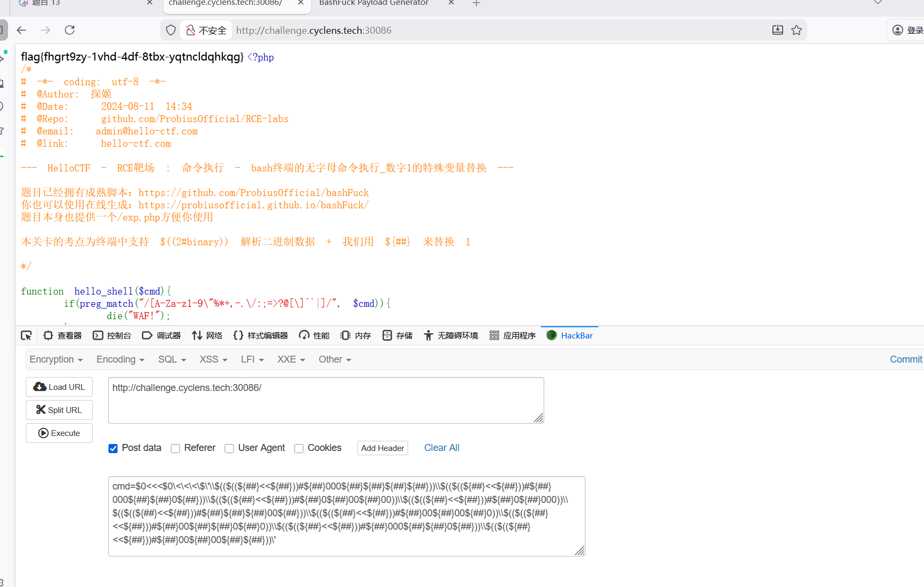Switch to BashFuck Payload Generator tab

[374, 3]
